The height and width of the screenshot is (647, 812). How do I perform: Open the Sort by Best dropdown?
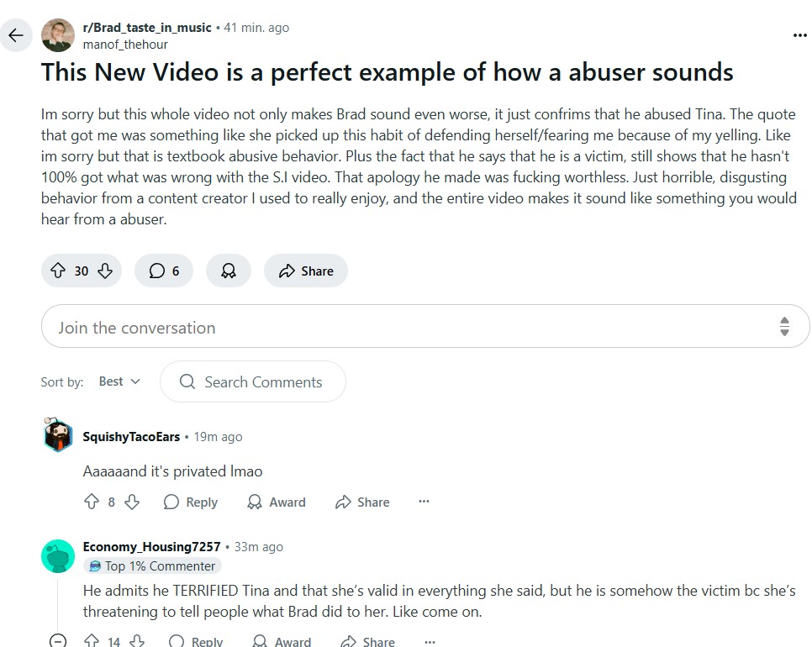(119, 381)
